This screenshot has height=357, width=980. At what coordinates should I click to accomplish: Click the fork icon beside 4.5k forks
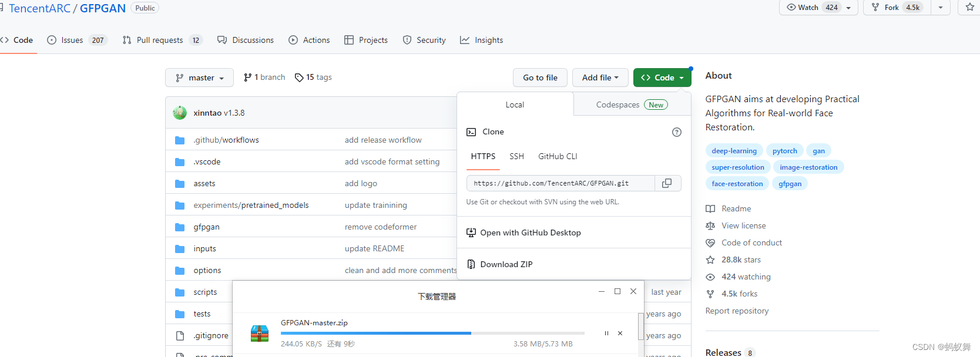pyautogui.click(x=710, y=294)
